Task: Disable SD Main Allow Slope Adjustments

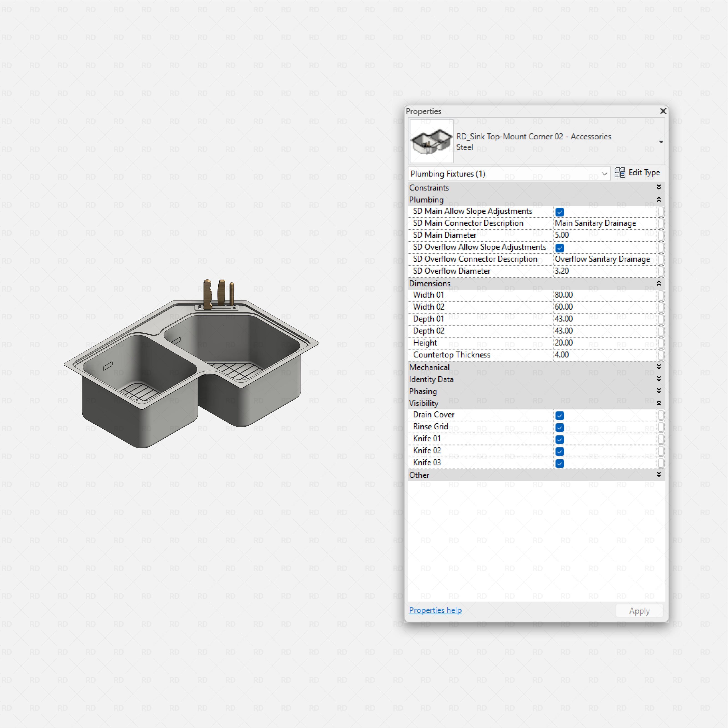Action: tap(560, 212)
